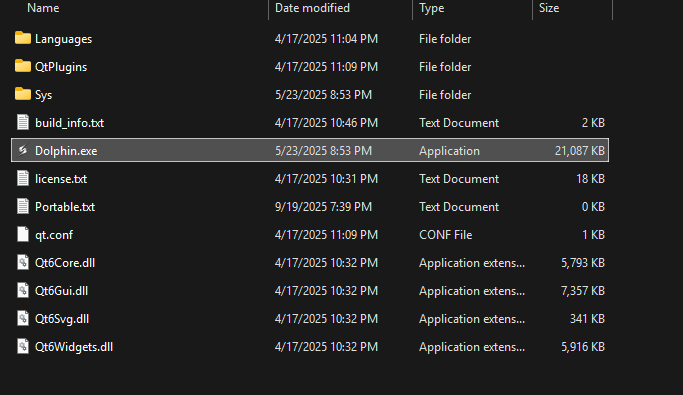Image resolution: width=683 pixels, height=395 pixels.
Task: Select the Qt6Widgets.dll file icon
Action: (23, 346)
